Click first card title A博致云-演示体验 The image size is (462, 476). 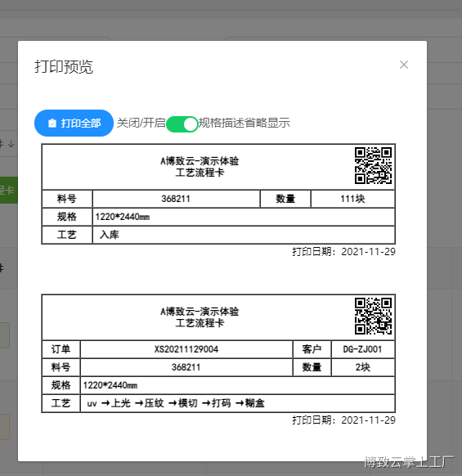[200, 161]
